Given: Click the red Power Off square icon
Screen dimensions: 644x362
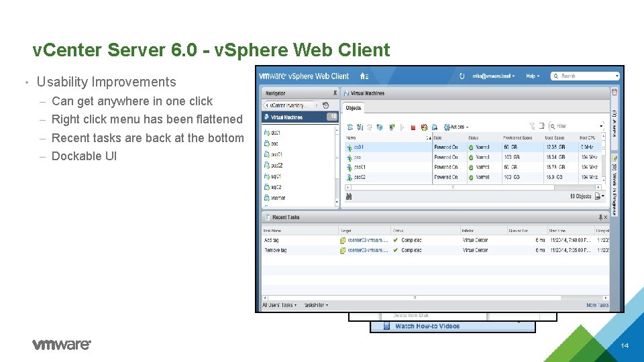Looking at the screenshot, I should (413, 127).
